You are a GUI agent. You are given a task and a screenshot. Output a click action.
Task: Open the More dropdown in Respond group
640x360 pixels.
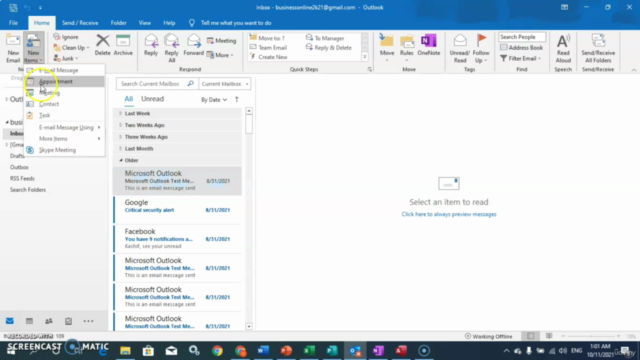tap(220, 55)
